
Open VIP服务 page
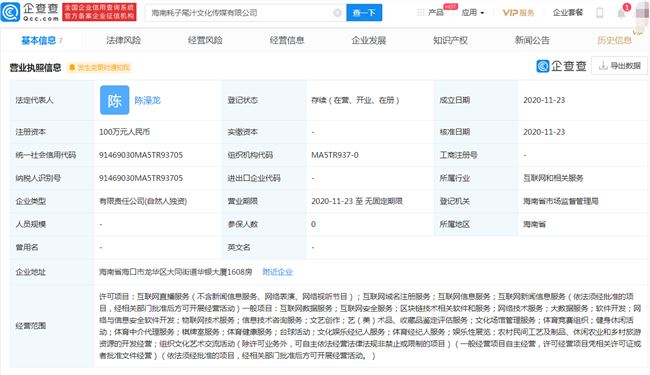[x=518, y=12]
